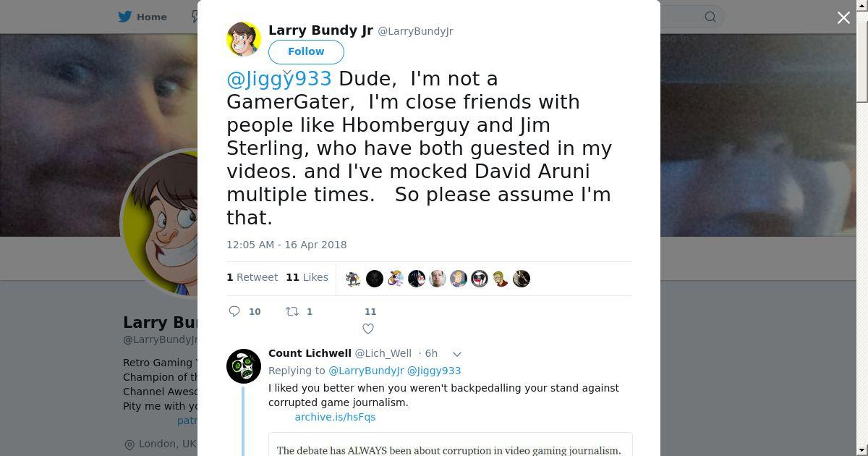
Task: Like the tweet with the heart
Action: 368,329
